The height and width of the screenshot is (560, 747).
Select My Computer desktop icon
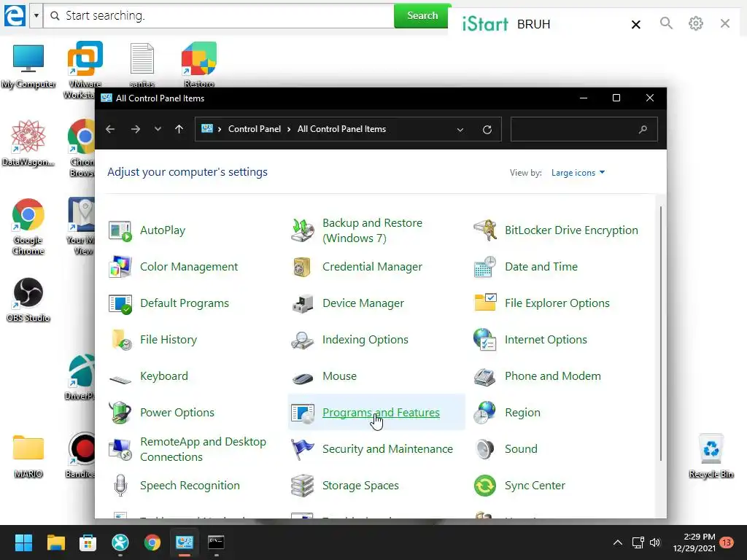point(28,66)
